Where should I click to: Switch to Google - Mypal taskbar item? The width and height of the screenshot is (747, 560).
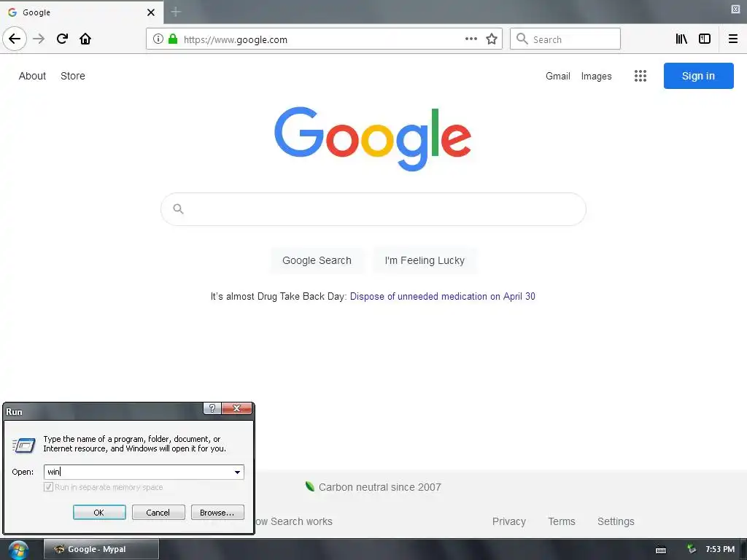pyautogui.click(x=101, y=549)
